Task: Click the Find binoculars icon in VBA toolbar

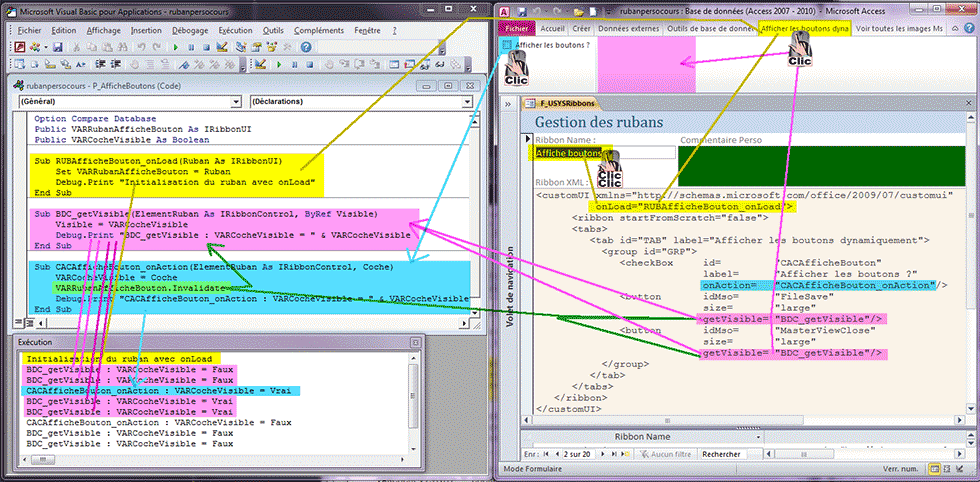Action: pos(122,48)
